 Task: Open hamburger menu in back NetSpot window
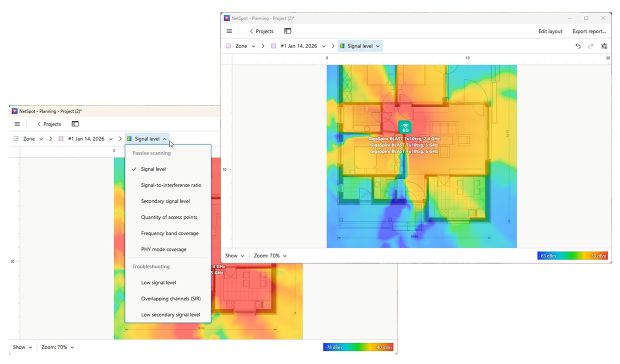(x=17, y=124)
